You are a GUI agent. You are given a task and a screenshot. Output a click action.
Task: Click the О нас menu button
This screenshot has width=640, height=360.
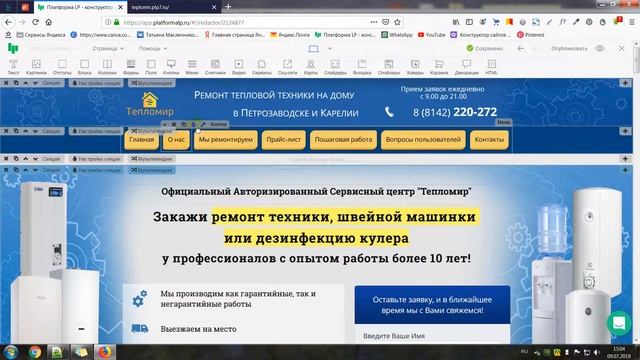pyautogui.click(x=176, y=140)
